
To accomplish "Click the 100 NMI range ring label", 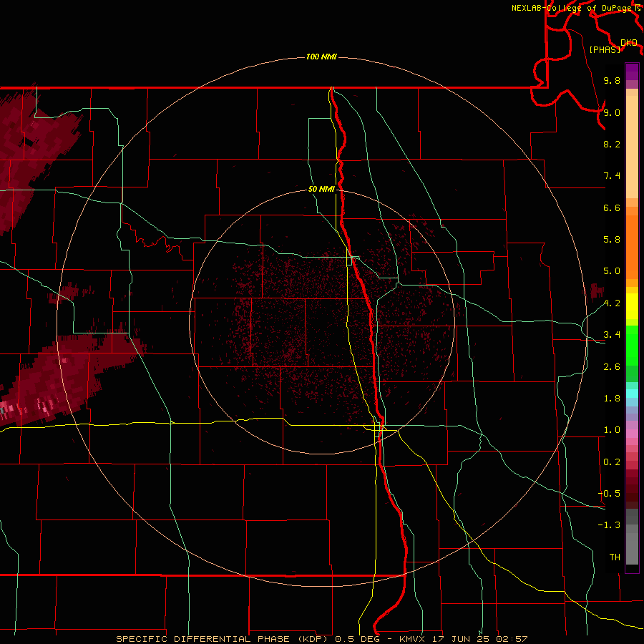I will (x=321, y=57).
